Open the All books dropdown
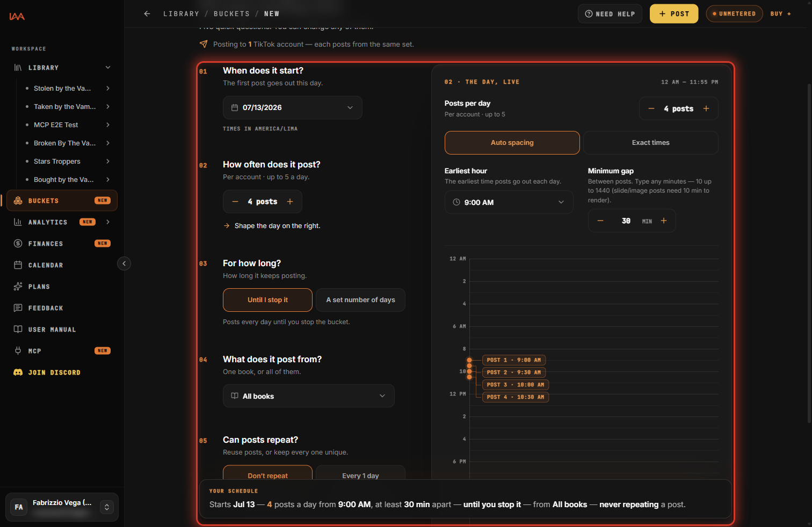The image size is (812, 527). (x=309, y=396)
